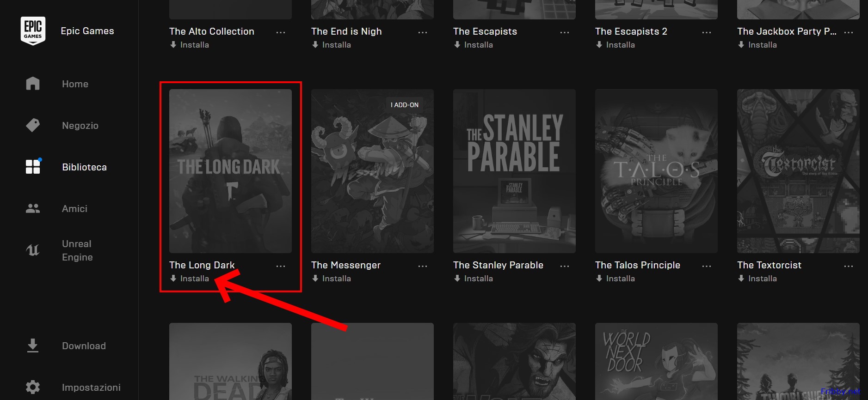Click The Stanley Parable title text
The height and width of the screenshot is (400, 868).
tap(498, 265)
